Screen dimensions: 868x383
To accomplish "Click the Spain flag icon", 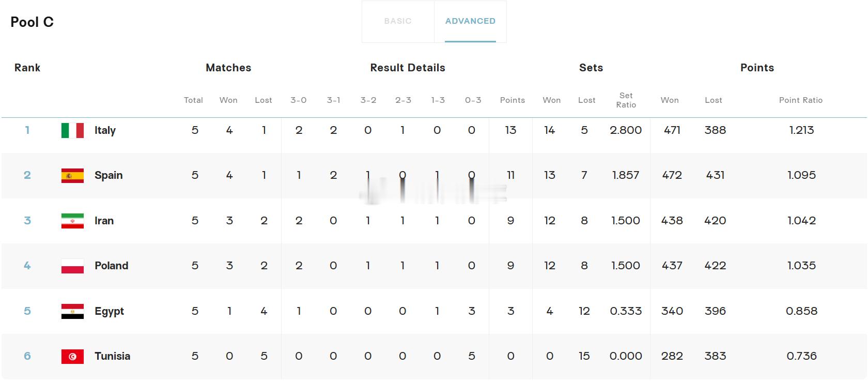I will pyautogui.click(x=72, y=176).
